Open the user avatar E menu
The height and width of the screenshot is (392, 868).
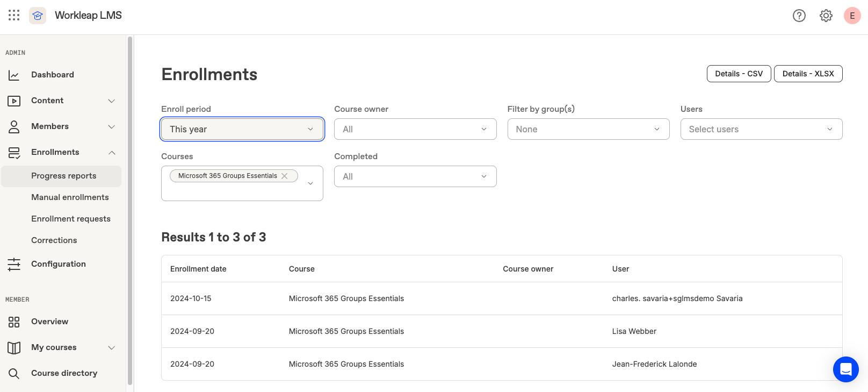point(852,16)
